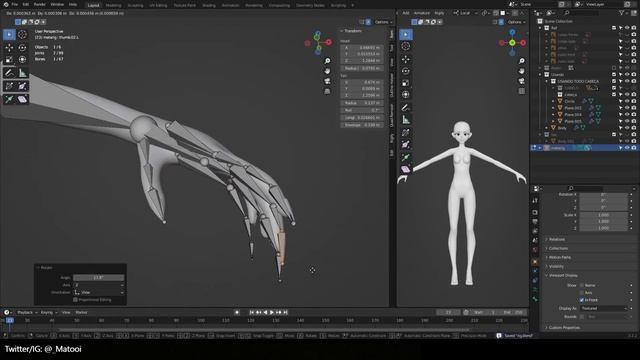This screenshot has height=360, width=640.
Task: Toggle visibility eye for Body object
Action: click(627, 128)
